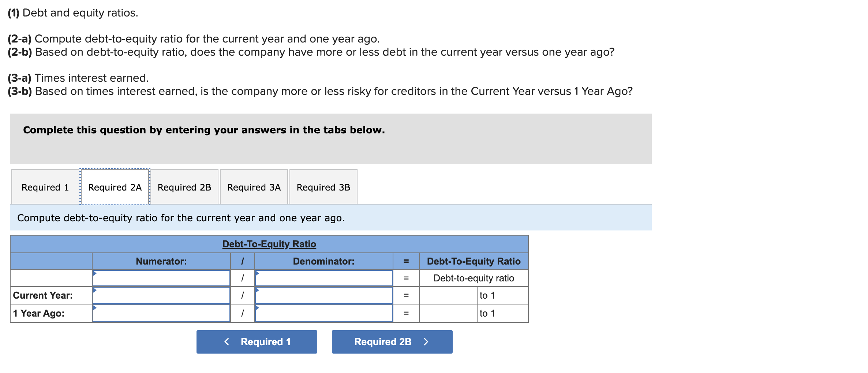
Task: Select the Required 2A tab
Action: pos(115,187)
